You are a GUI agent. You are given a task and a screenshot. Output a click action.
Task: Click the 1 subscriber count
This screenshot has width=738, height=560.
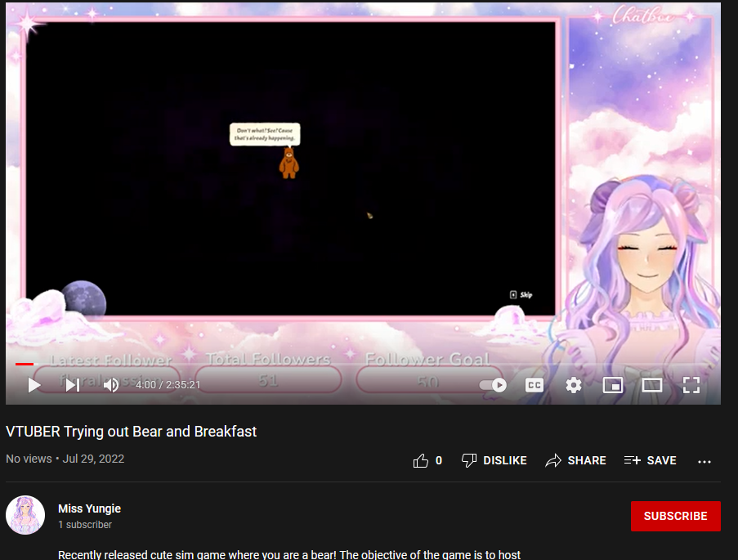[x=85, y=525]
